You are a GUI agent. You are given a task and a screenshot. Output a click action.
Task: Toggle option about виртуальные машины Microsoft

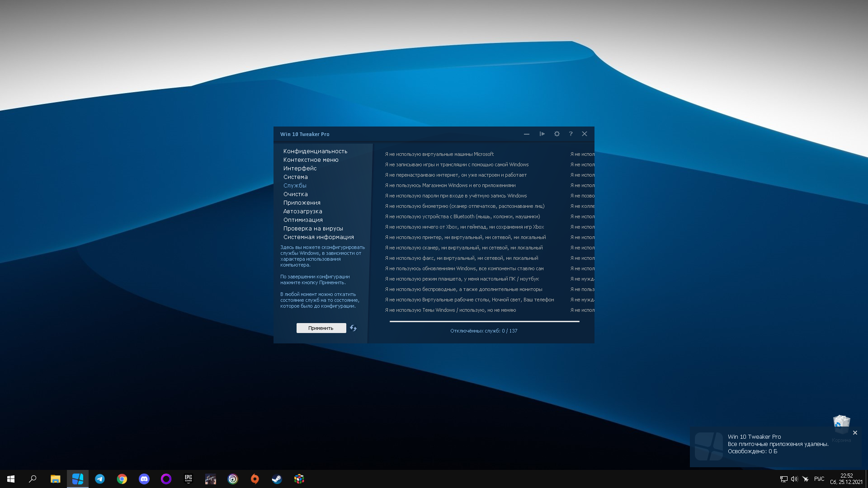(x=439, y=154)
